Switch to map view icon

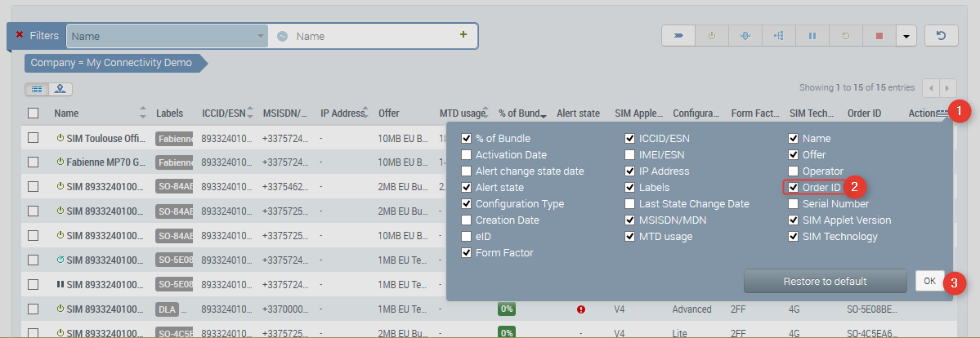click(60, 89)
